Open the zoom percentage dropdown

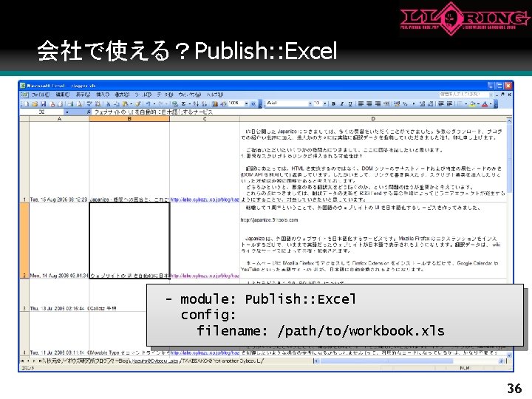tap(246, 104)
